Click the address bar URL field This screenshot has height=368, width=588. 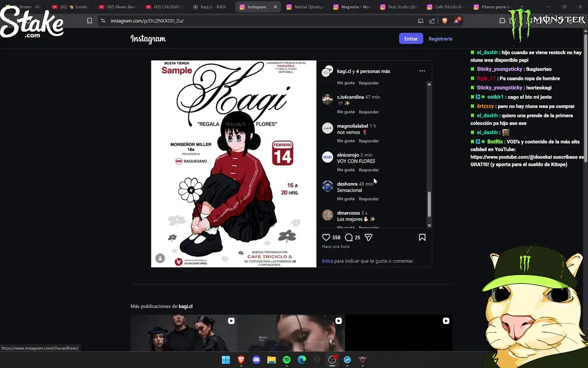tap(259, 21)
